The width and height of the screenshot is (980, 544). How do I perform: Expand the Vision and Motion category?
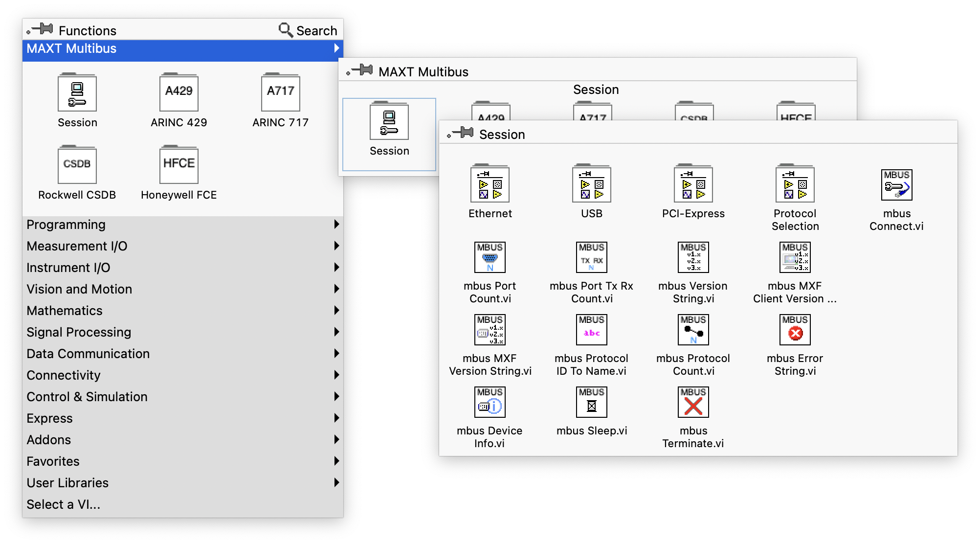click(x=183, y=289)
